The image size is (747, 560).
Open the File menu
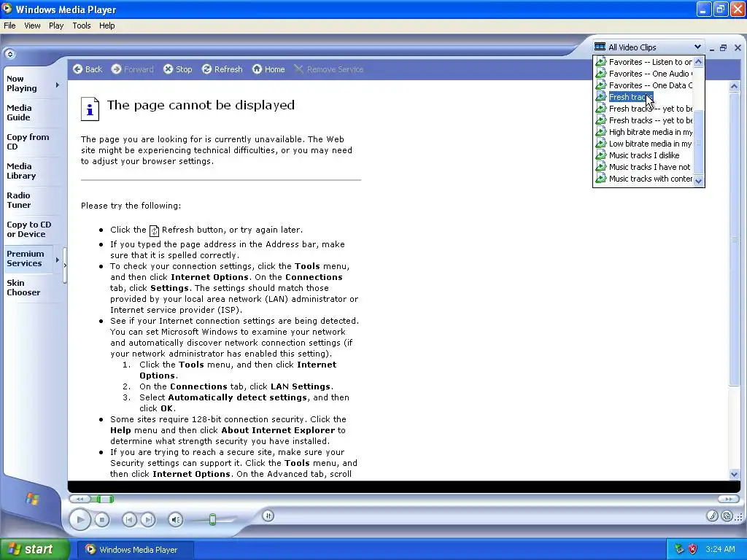pyautogui.click(x=9, y=26)
